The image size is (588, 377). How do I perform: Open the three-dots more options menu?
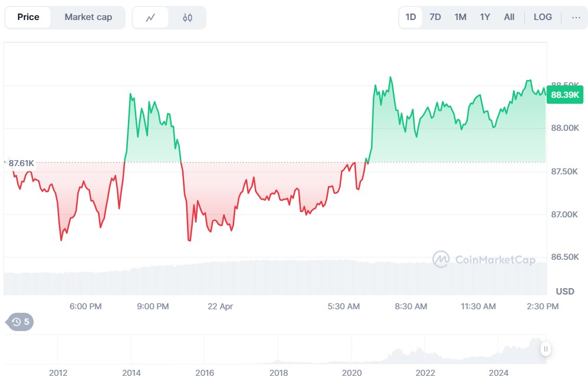click(x=576, y=17)
